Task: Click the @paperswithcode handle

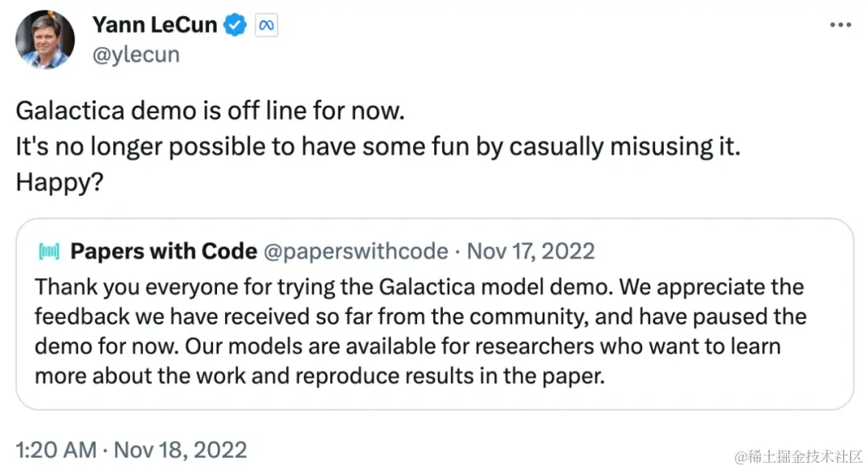Action: pos(355,251)
